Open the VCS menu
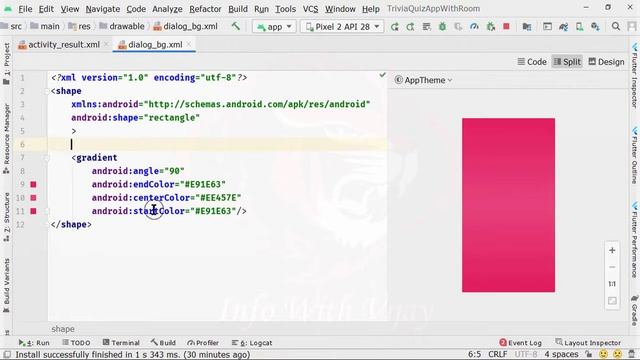The image size is (640, 360). [x=310, y=9]
